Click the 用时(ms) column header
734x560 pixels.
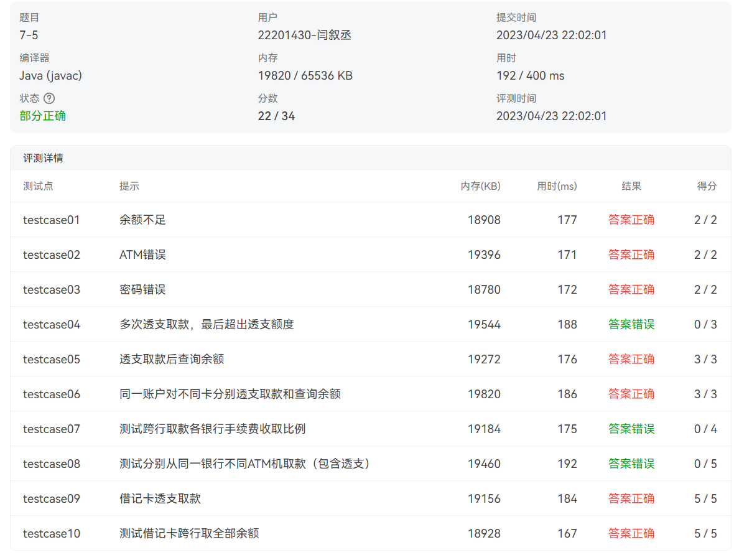click(557, 186)
